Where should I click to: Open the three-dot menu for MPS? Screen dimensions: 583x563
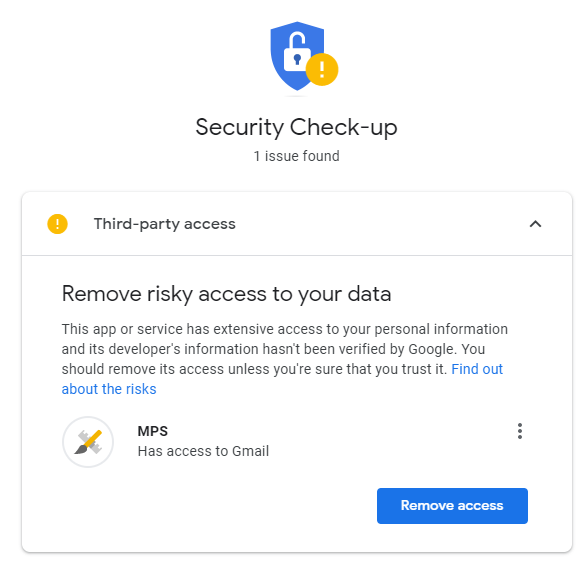(520, 431)
